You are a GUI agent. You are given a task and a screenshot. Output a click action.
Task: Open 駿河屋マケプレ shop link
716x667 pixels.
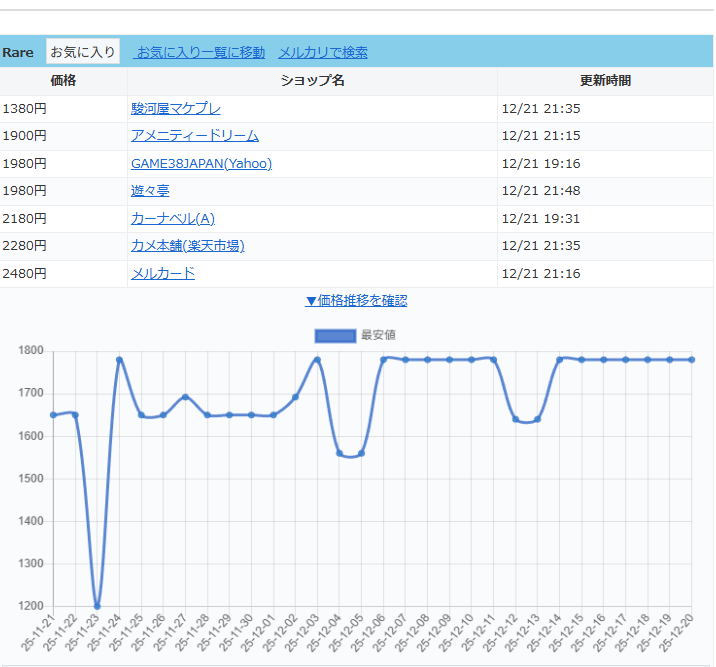click(176, 108)
